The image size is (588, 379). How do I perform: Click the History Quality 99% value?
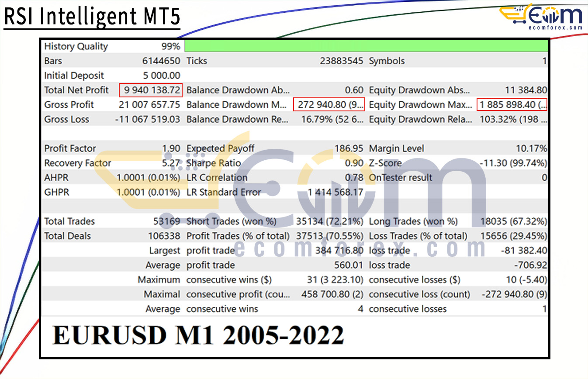(170, 47)
